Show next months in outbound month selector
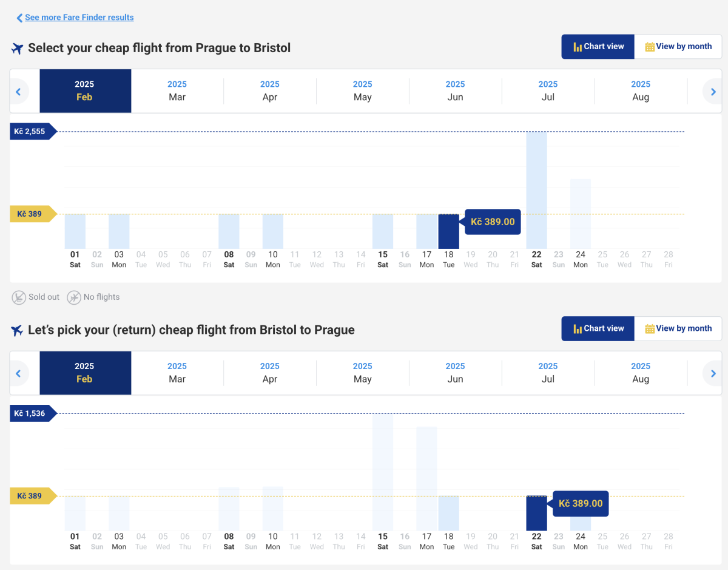 (x=713, y=92)
